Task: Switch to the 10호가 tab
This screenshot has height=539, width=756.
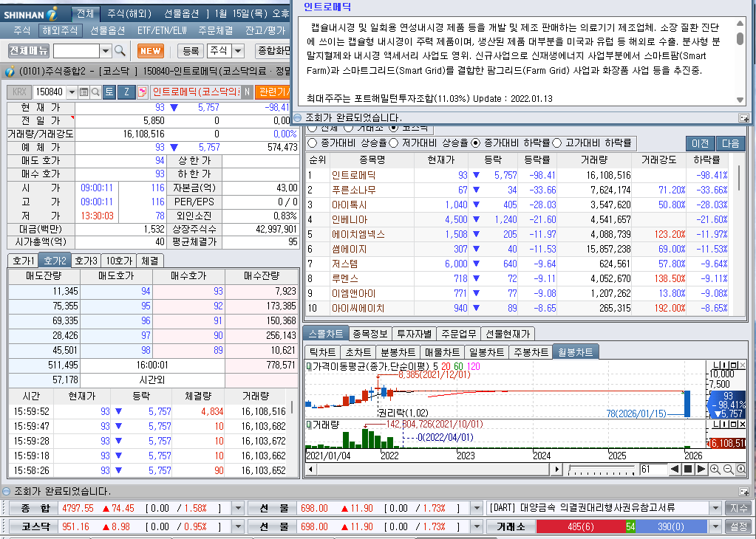Action: tap(119, 261)
